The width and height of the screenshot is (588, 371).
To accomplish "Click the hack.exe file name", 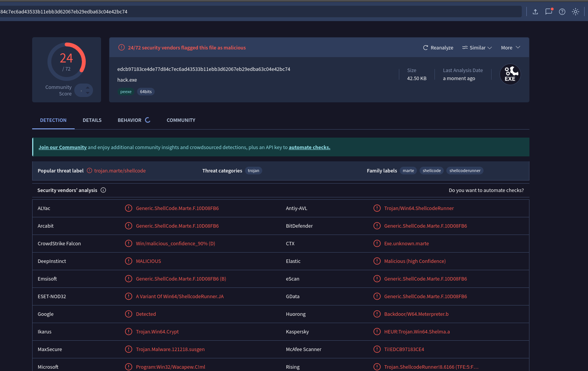I will click(x=127, y=80).
